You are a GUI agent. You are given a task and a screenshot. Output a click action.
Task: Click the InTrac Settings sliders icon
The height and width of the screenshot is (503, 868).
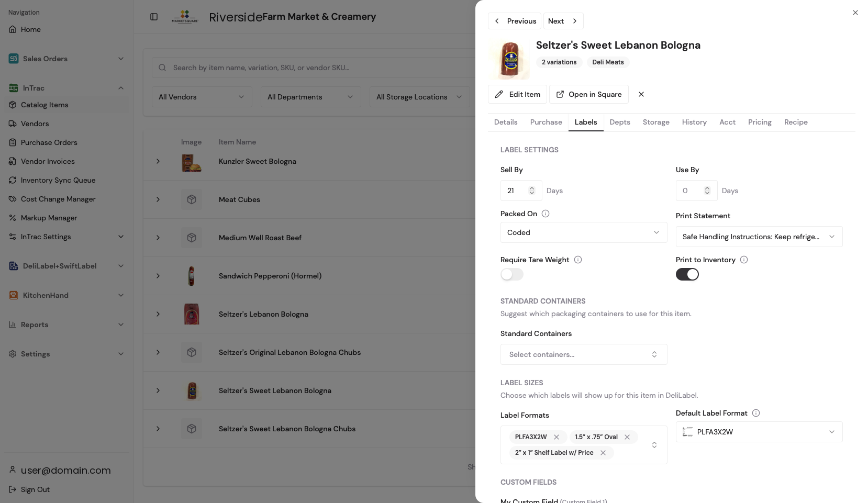click(x=13, y=237)
